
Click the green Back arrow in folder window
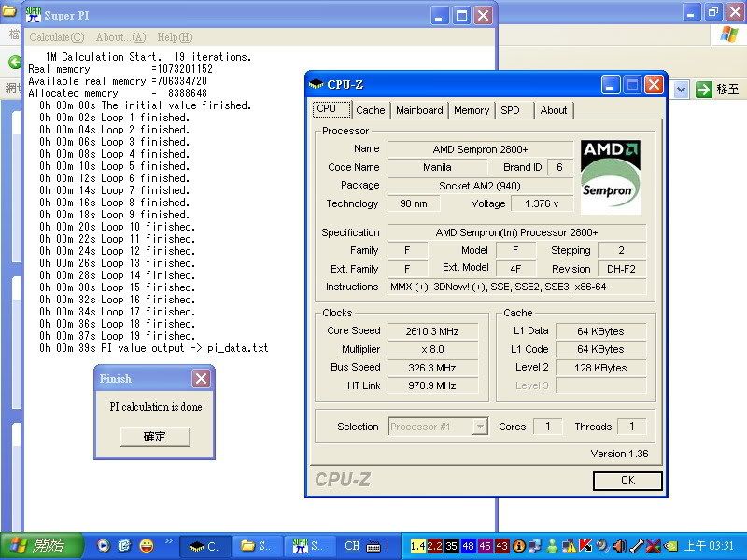(x=15, y=62)
